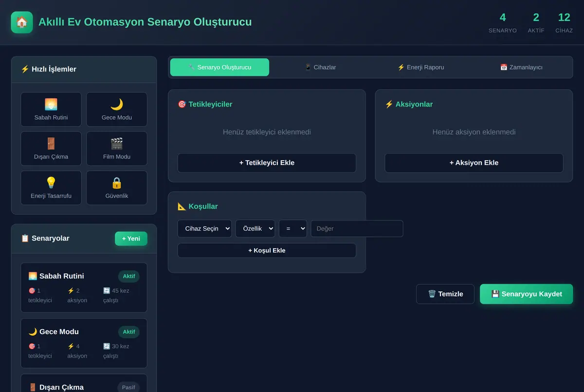
Task: Open the Cihaz Seçin dropdown
Action: point(204,229)
